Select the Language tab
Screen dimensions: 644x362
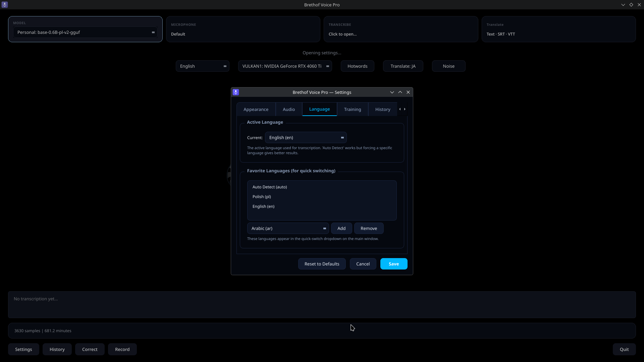[320, 109]
